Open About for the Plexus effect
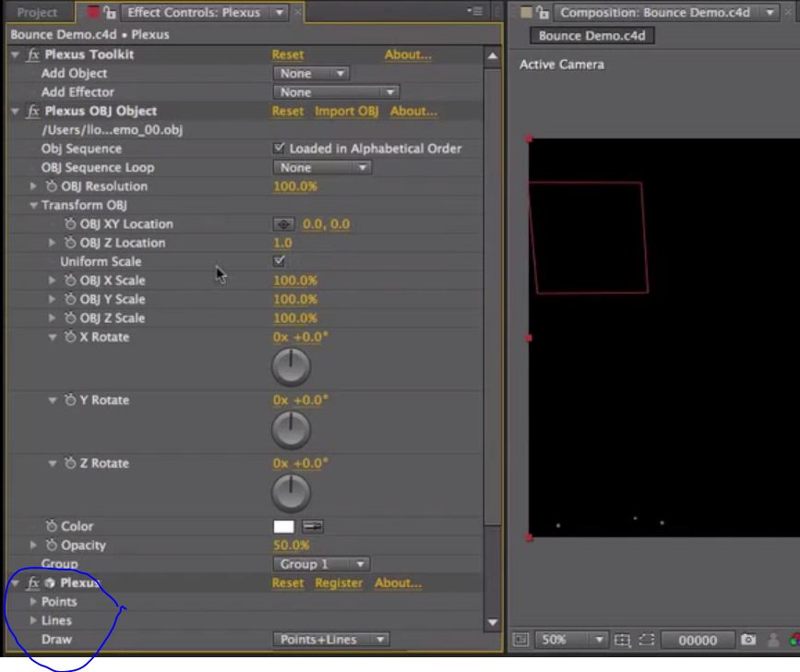Image resolution: width=800 pixels, height=672 pixels. [x=398, y=582]
